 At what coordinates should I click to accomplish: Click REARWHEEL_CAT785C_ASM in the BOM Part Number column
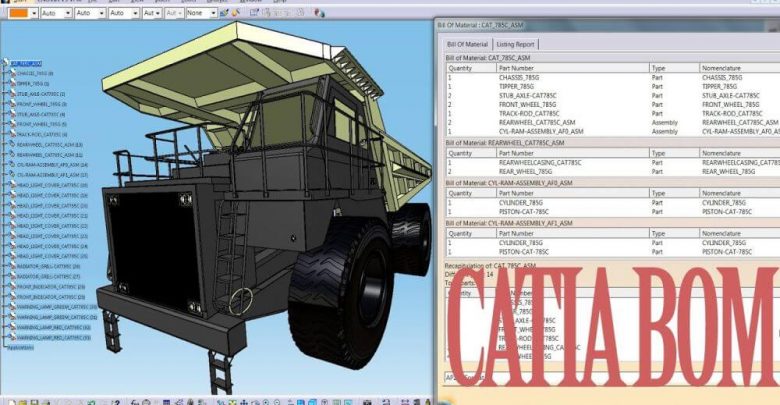(x=537, y=122)
